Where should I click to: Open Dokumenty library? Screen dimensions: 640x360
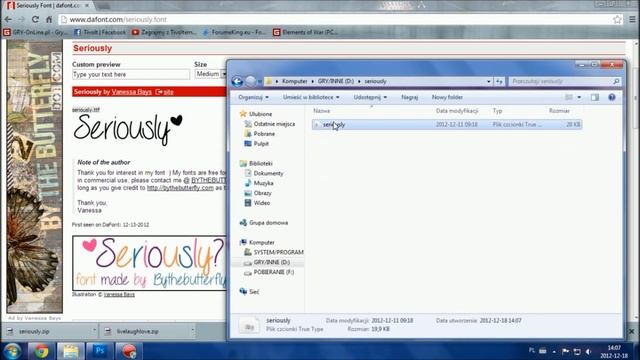click(x=268, y=173)
